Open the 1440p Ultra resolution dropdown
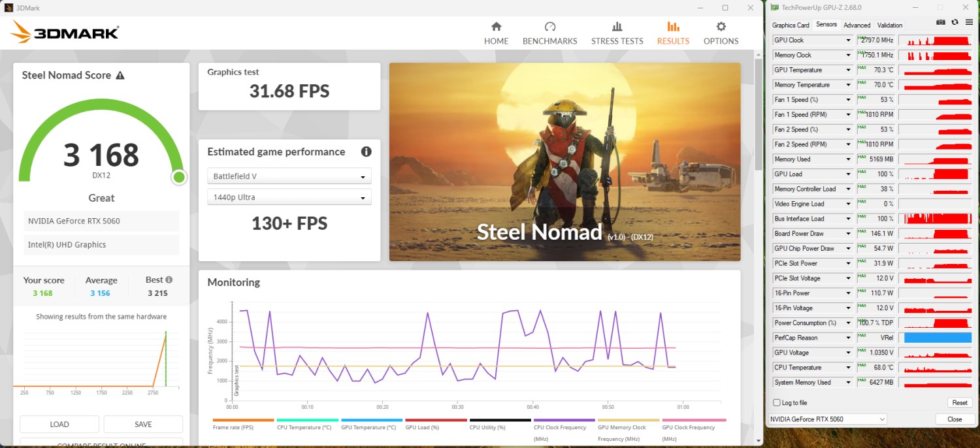Viewport: 980px width, 448px height. click(289, 197)
